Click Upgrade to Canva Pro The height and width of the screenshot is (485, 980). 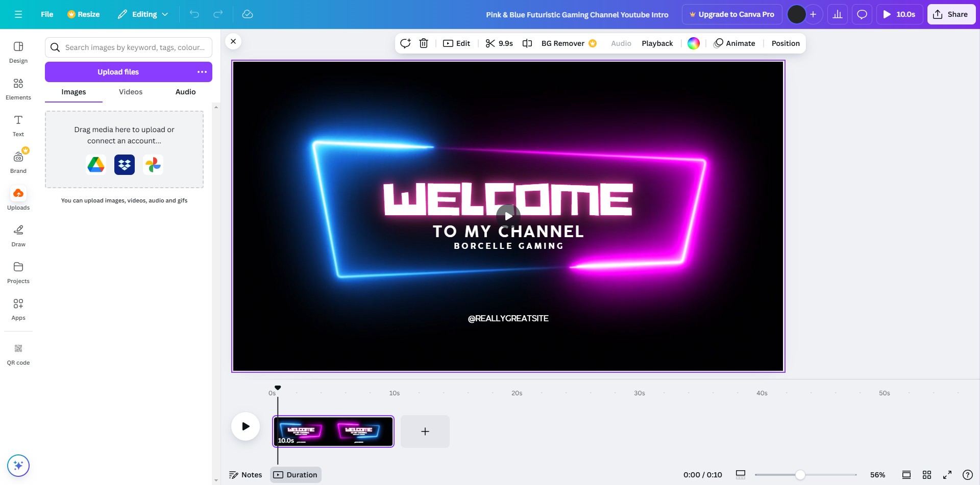732,14
